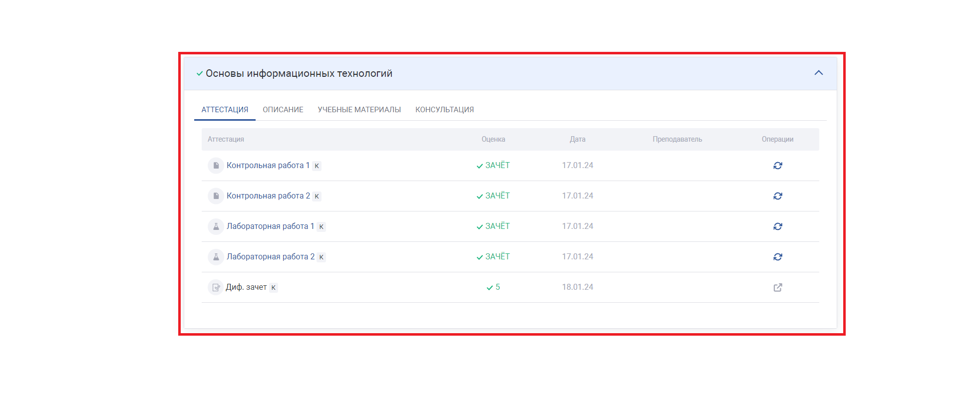Click the К badge next to Лабораторная работа 1
Viewport: 980px width, 402px height.
pos(322,227)
